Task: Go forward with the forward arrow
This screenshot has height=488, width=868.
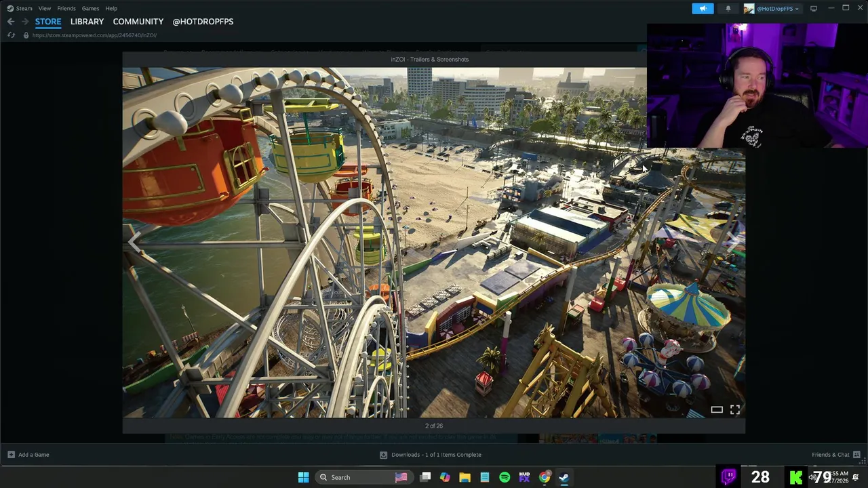Action: (25, 22)
